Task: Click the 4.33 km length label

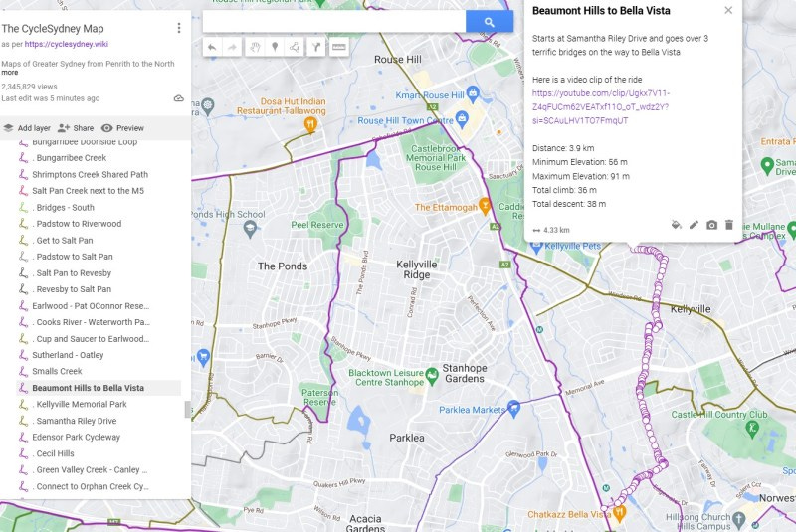Action: coord(556,231)
